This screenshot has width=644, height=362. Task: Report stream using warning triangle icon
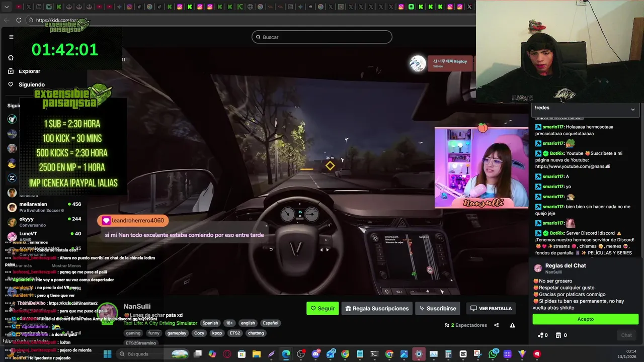512,325
